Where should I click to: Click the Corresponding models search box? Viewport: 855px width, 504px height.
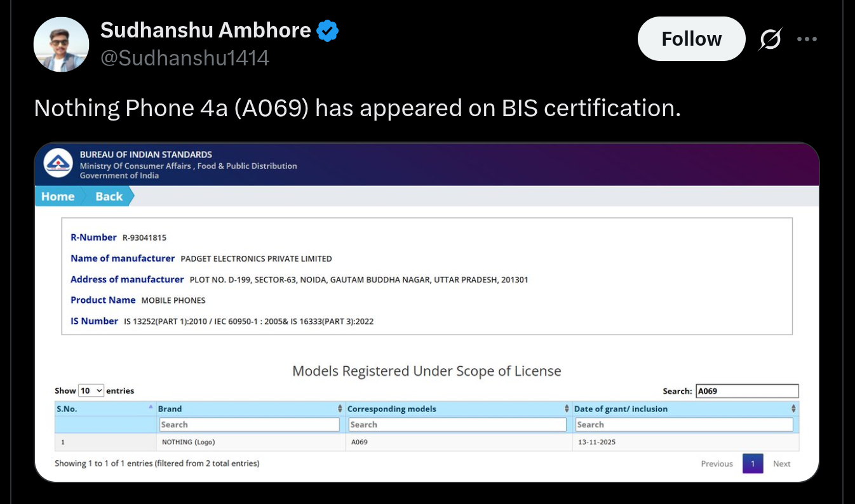457,424
